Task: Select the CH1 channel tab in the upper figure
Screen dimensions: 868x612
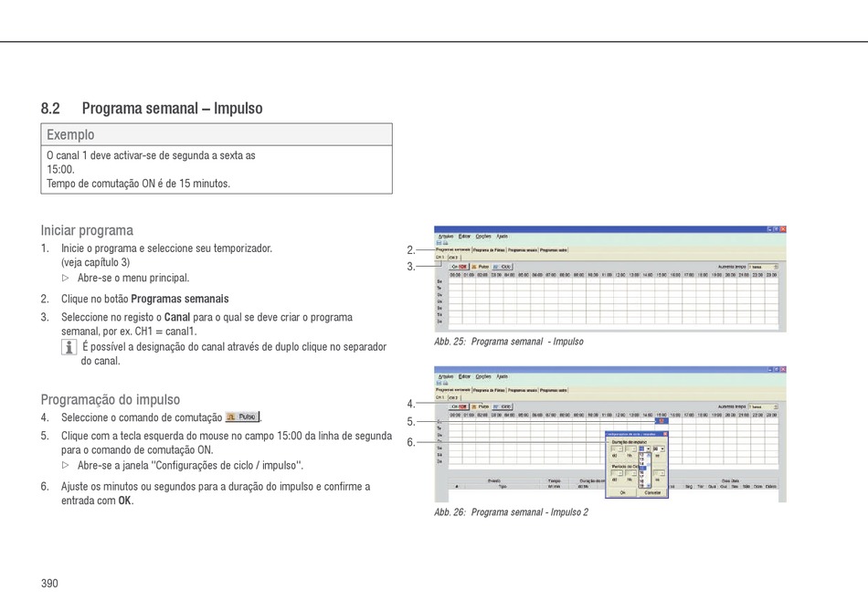Action: [x=439, y=258]
